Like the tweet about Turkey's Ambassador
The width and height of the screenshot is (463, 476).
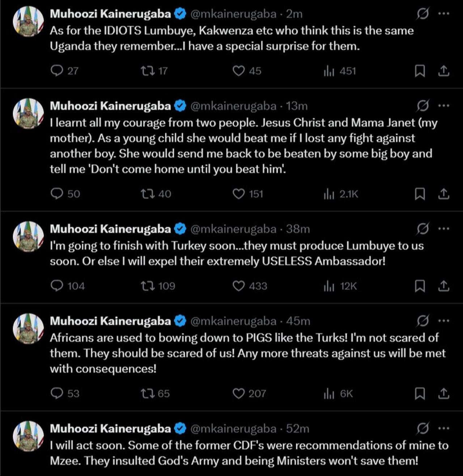[238, 286]
